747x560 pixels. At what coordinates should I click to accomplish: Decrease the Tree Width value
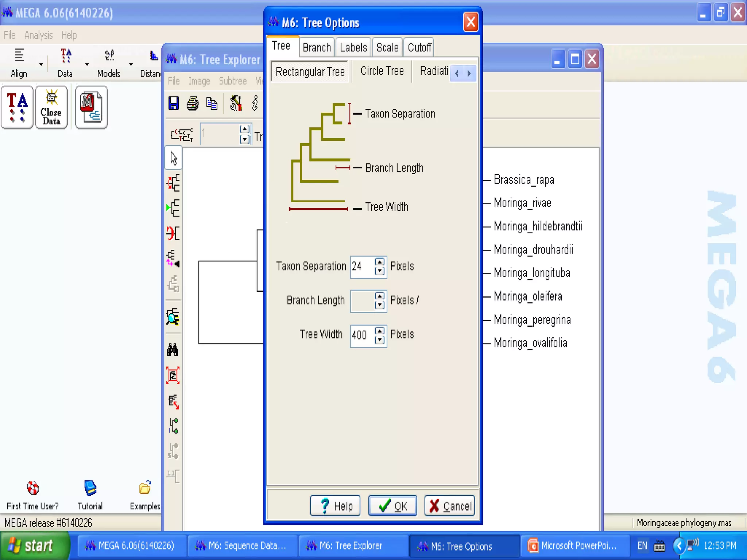[380, 340]
